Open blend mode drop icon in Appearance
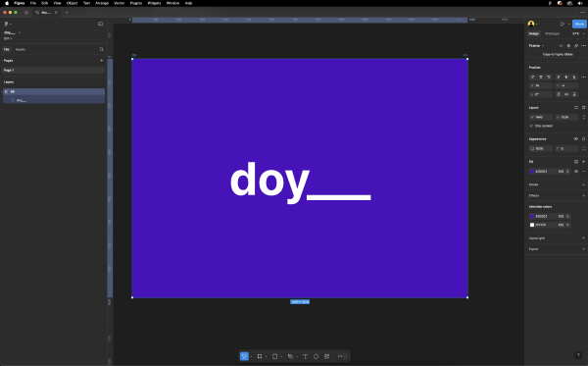Image resolution: width=588 pixels, height=366 pixels. point(583,139)
